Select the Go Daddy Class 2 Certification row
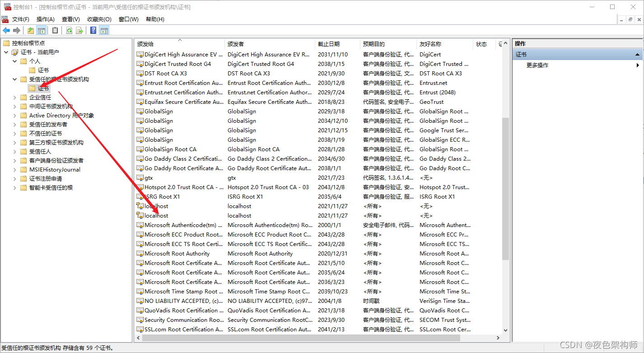Screen dimensions: 644x353 point(318,158)
